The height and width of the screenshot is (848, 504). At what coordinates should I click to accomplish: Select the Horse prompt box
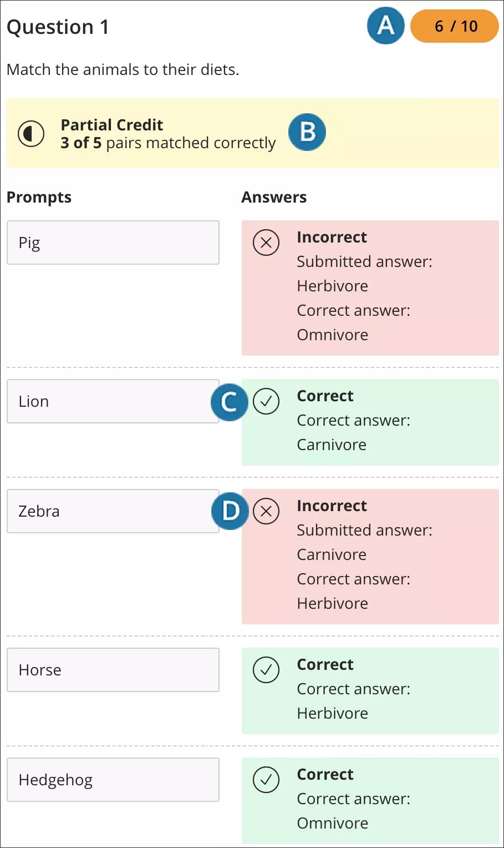coord(113,670)
